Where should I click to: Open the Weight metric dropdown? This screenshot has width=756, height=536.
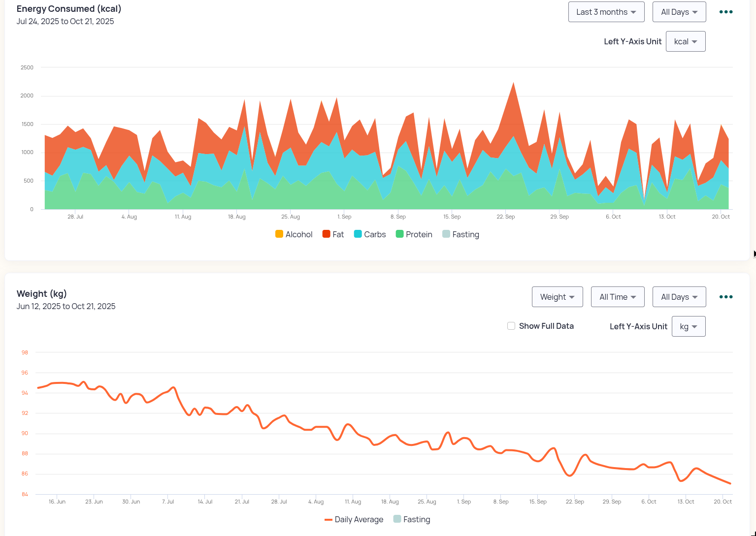[x=558, y=297]
